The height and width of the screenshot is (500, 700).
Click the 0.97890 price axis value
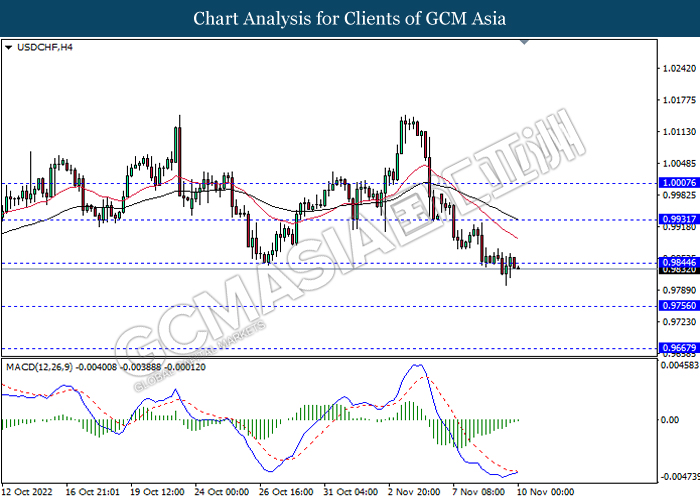[x=679, y=290]
